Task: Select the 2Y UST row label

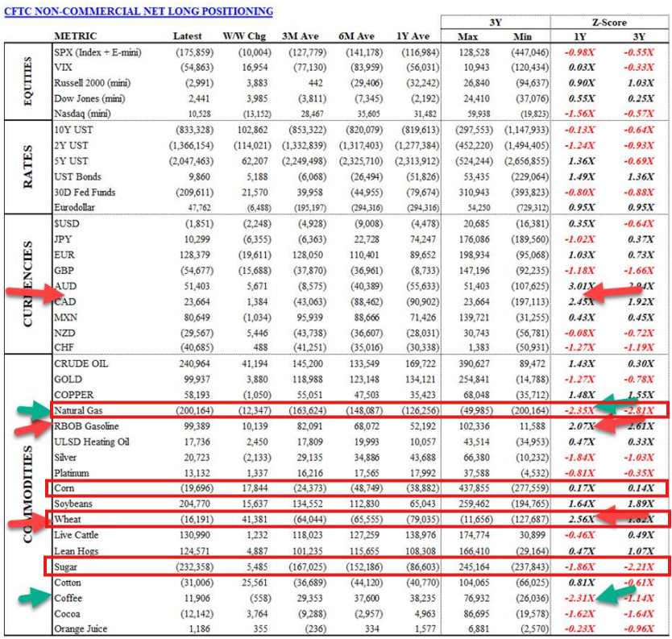Action: pos(71,145)
